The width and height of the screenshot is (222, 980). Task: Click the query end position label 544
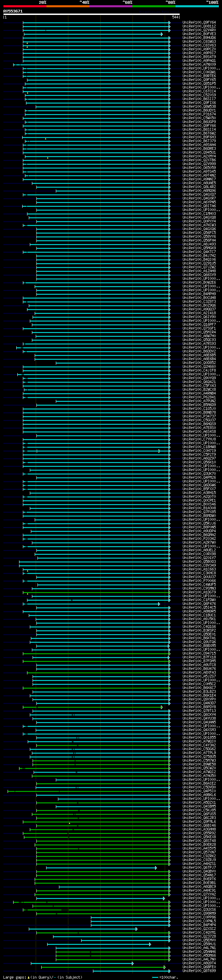(x=175, y=17)
